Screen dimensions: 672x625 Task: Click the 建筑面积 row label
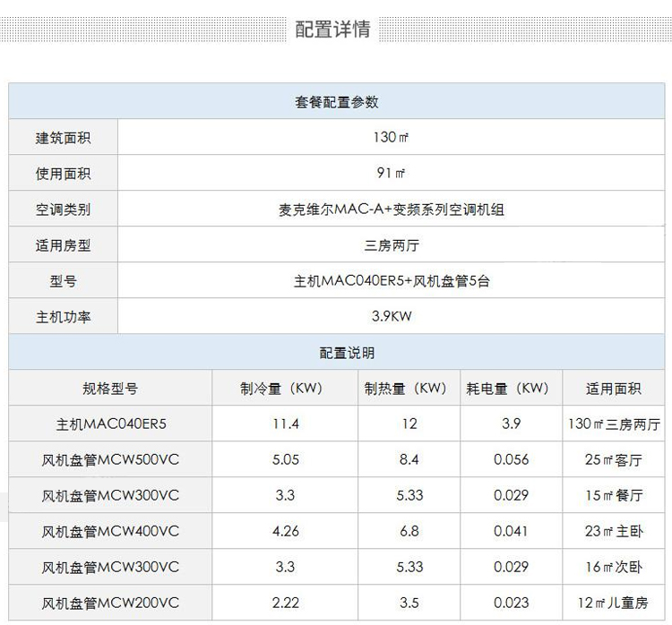click(x=63, y=138)
